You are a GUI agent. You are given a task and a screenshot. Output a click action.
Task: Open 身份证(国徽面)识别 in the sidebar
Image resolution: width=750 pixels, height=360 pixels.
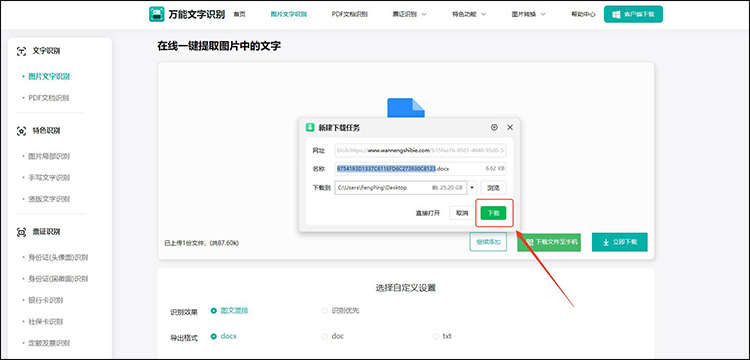[58, 279]
